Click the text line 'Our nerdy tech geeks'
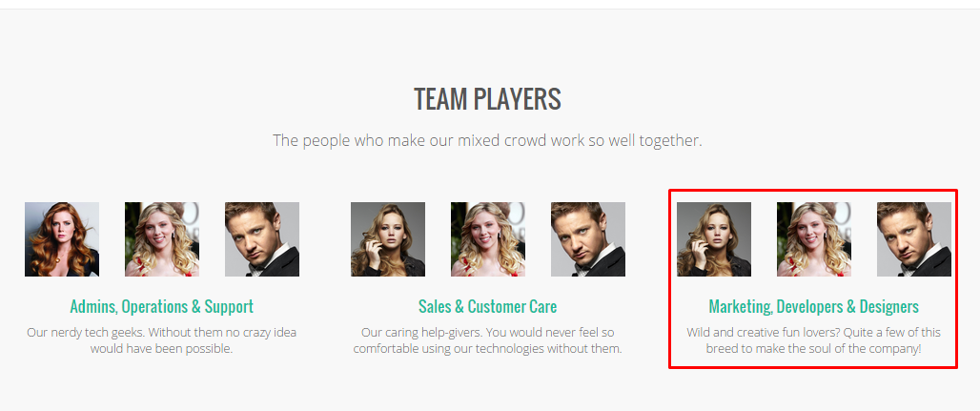Screen dimensions: 980x411 [x=162, y=332]
